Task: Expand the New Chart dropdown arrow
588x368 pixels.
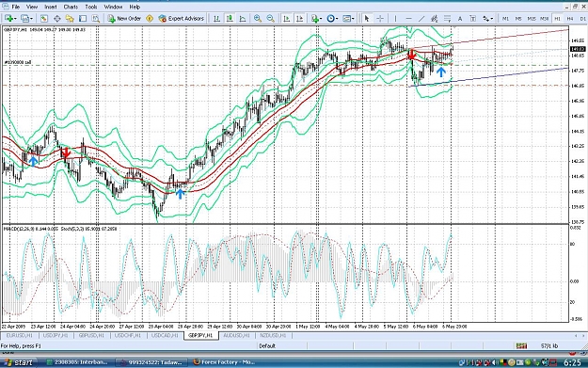Action: click(x=16, y=19)
